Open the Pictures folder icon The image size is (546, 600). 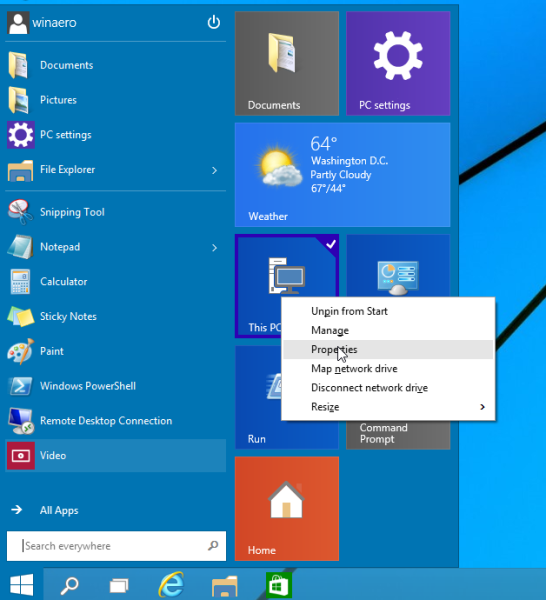click(18, 100)
